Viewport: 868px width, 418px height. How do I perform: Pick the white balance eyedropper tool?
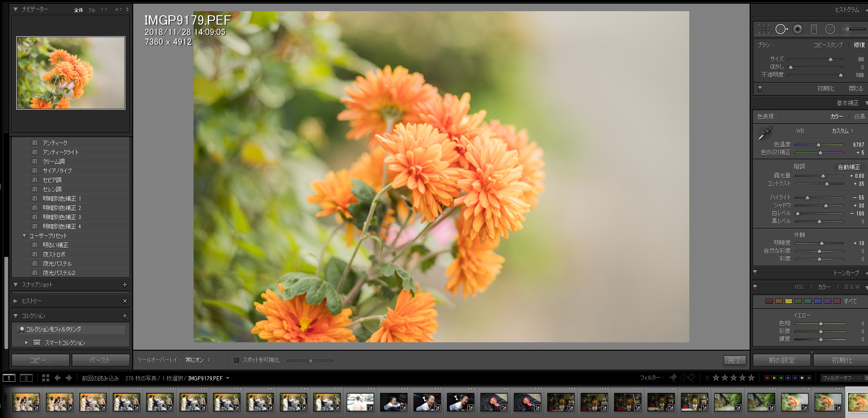pyautogui.click(x=764, y=134)
